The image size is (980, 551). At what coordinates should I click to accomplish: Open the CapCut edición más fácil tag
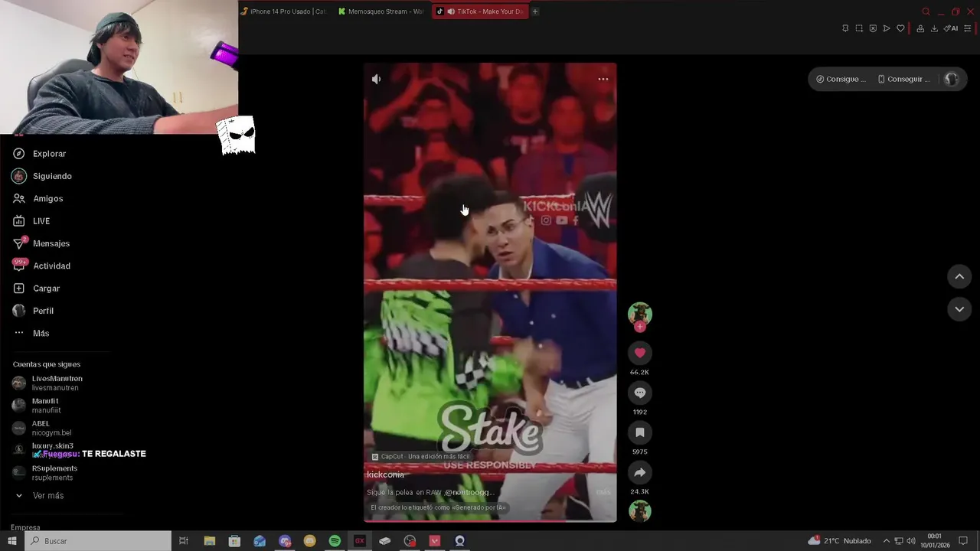[x=421, y=457]
